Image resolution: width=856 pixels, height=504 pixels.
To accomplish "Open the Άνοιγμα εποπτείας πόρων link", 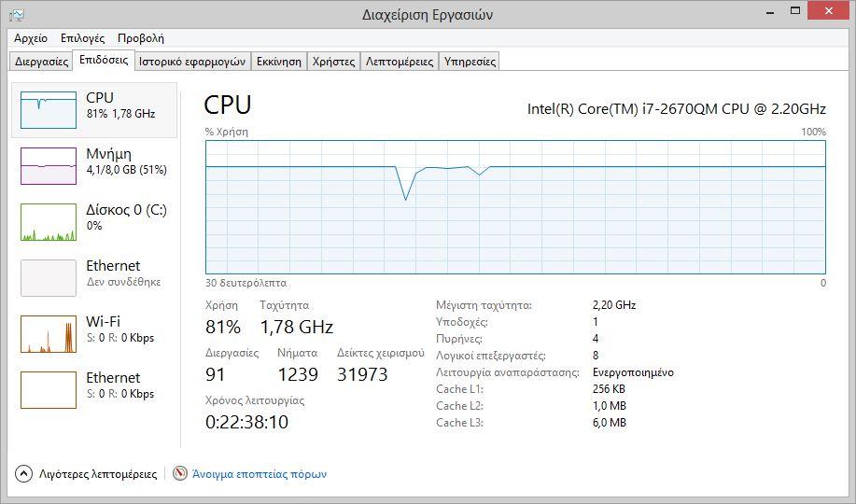I will [x=260, y=474].
